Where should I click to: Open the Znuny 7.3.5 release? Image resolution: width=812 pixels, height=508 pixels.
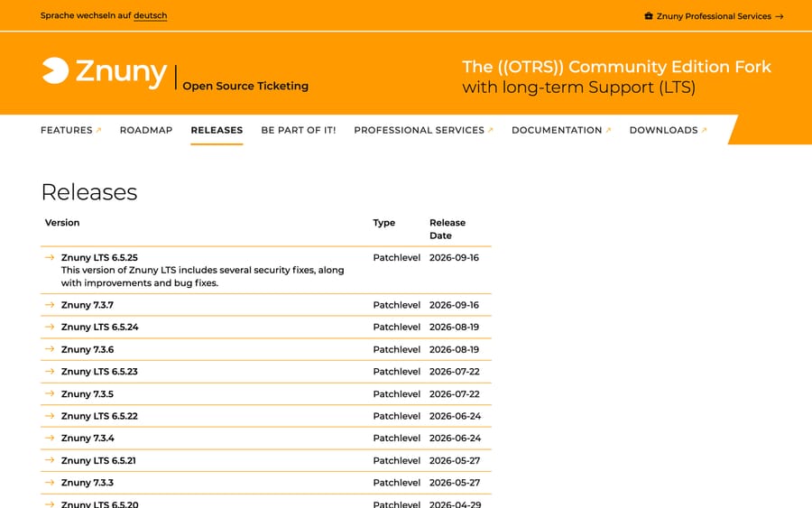[x=87, y=394]
